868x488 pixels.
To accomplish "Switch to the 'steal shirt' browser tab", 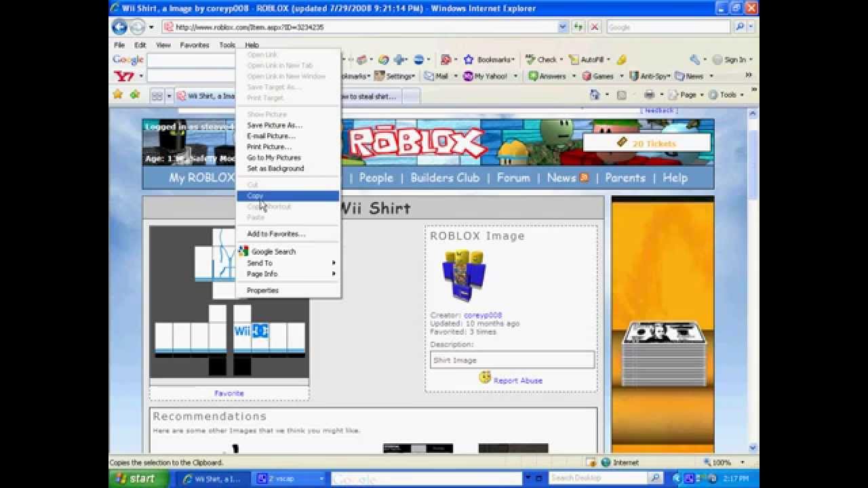I will [370, 96].
